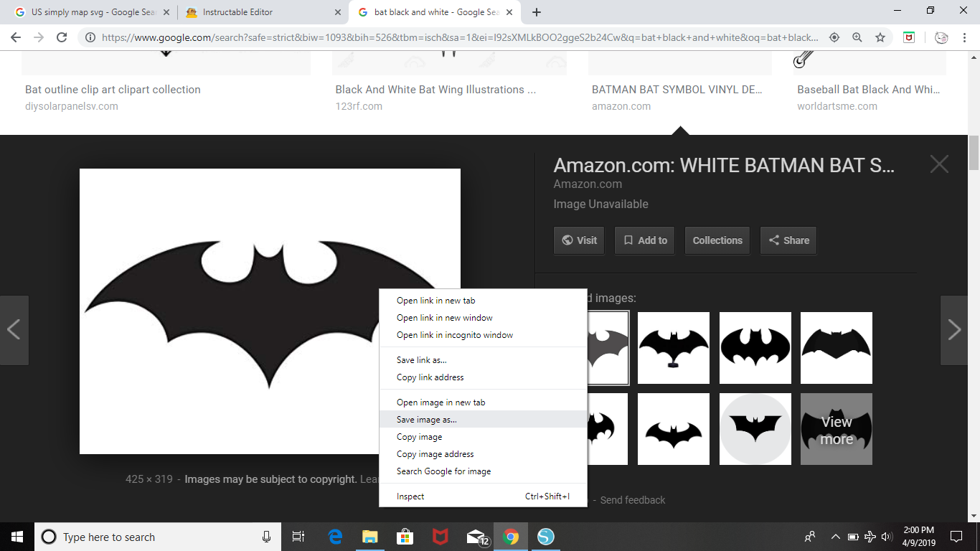
Task: Click the Share button
Action: tap(788, 240)
